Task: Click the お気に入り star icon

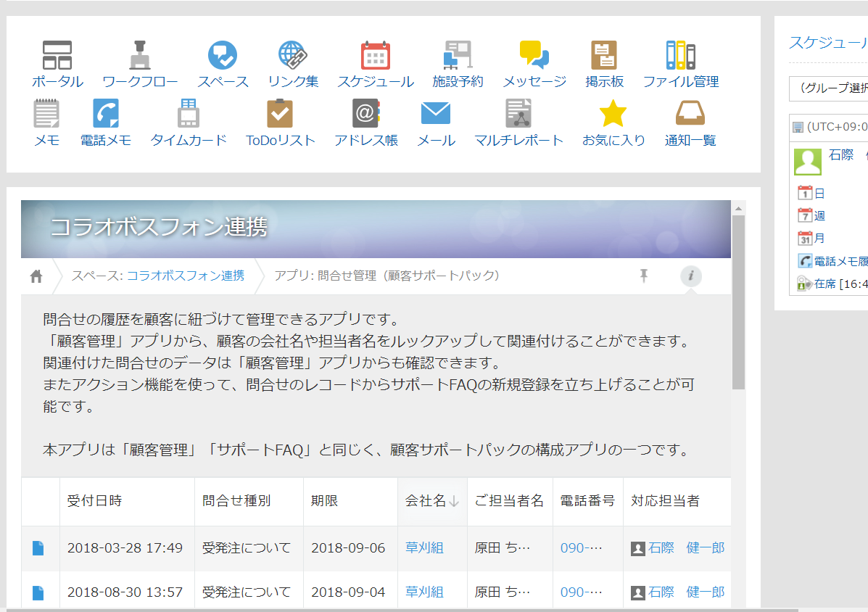Action: [613, 112]
